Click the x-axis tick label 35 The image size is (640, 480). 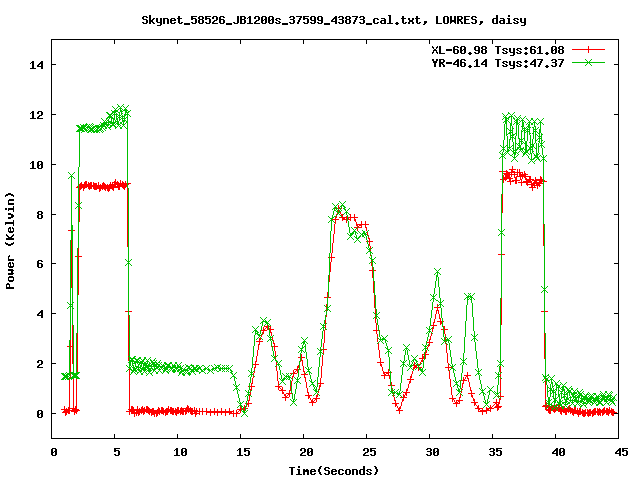coord(496,452)
